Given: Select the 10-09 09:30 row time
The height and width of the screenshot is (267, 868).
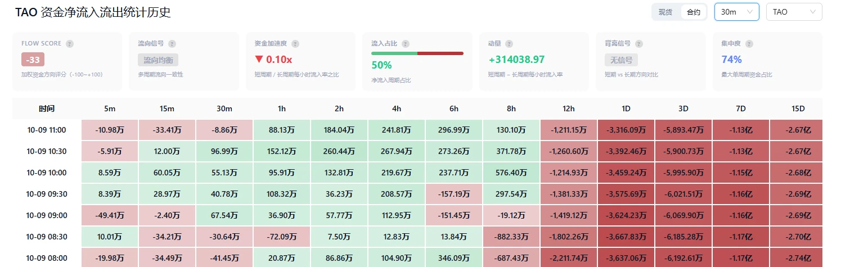Looking at the screenshot, I should click(x=47, y=194).
